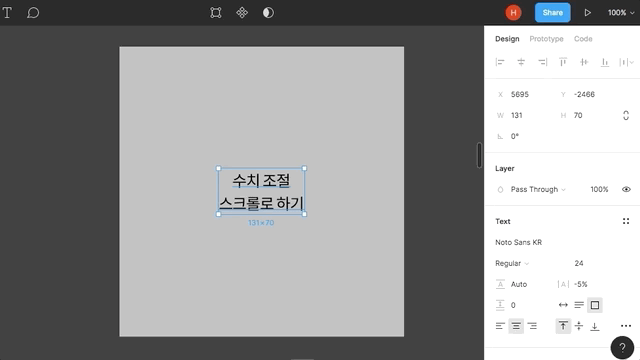Screen dimensions: 640x360
Task: Click the blend mode droplet icon
Action: click(500, 190)
